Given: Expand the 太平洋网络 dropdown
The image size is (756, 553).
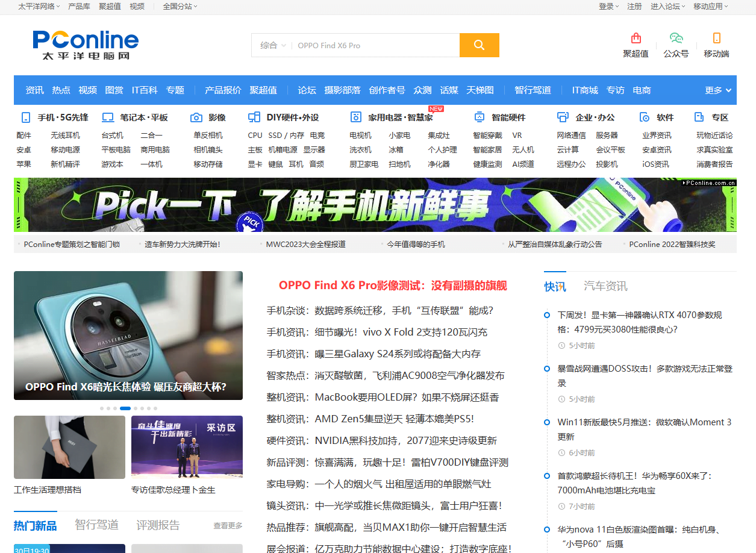Looking at the screenshot, I should 39,6.
